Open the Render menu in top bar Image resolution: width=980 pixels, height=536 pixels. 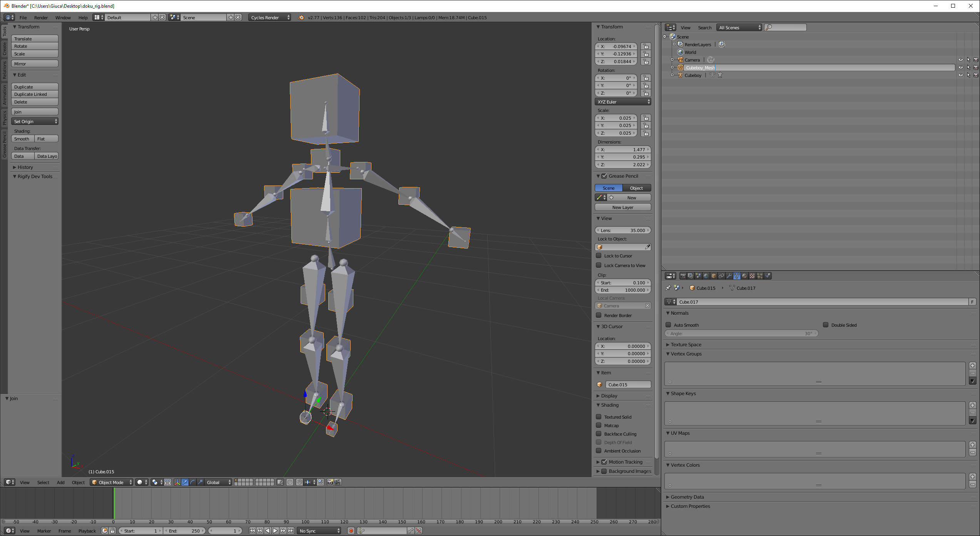pos(41,17)
